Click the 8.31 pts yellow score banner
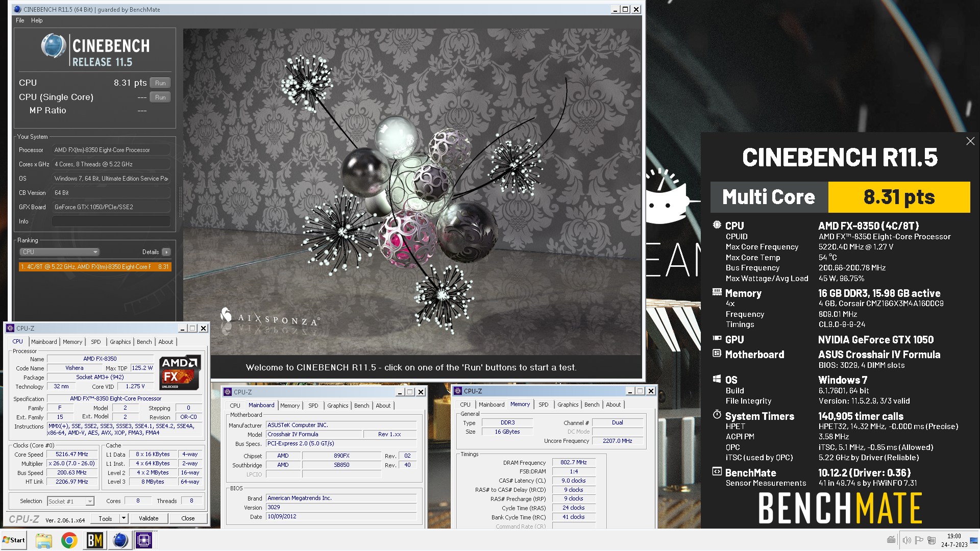This screenshot has width=980, height=551. tap(899, 197)
